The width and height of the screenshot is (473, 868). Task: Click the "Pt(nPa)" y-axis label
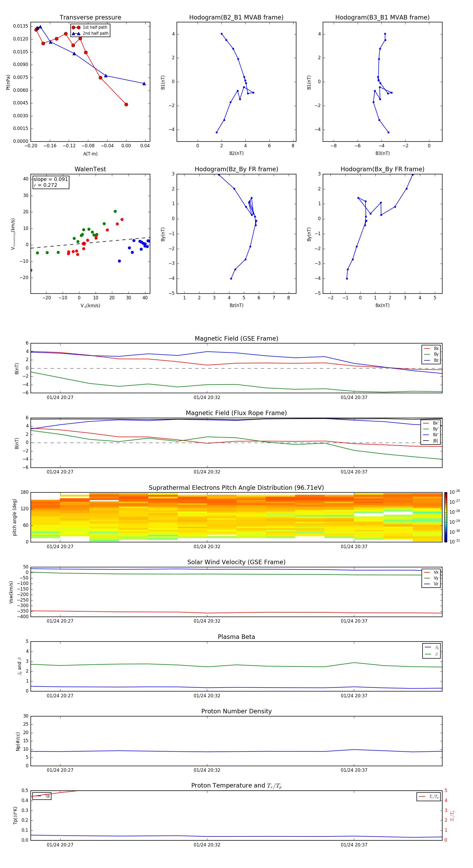(x=8, y=82)
